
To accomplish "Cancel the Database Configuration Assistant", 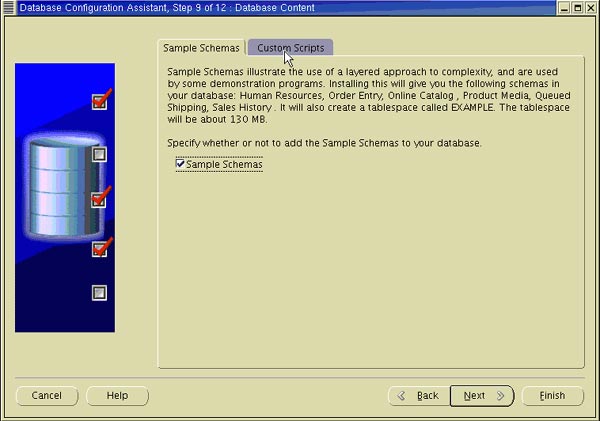I will tap(47, 395).
